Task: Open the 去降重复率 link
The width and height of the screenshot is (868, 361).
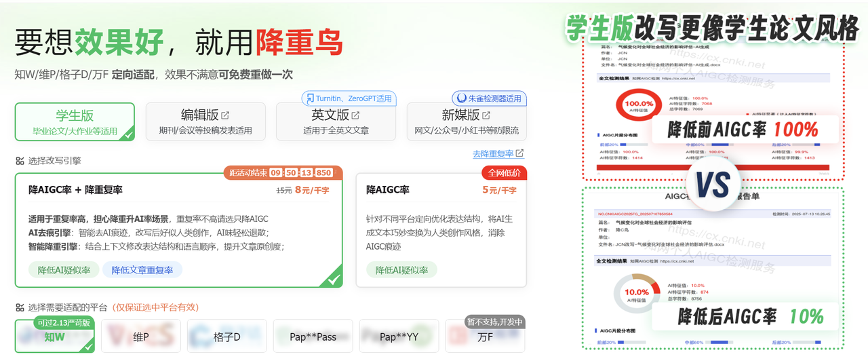Action: click(493, 153)
